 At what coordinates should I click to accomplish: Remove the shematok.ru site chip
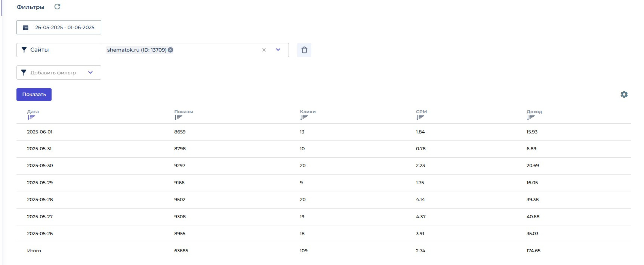pyautogui.click(x=170, y=50)
